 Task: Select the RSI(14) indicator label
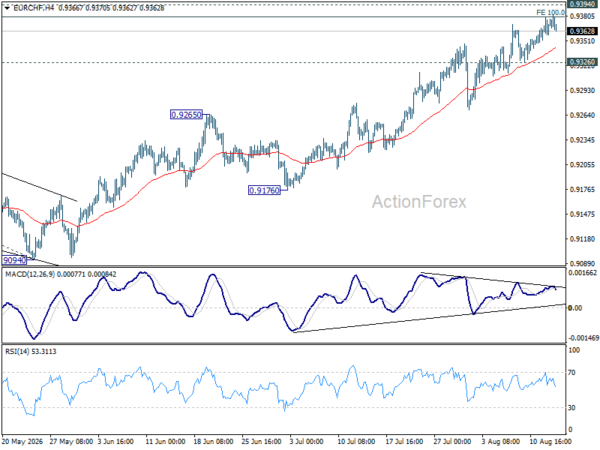click(16, 351)
